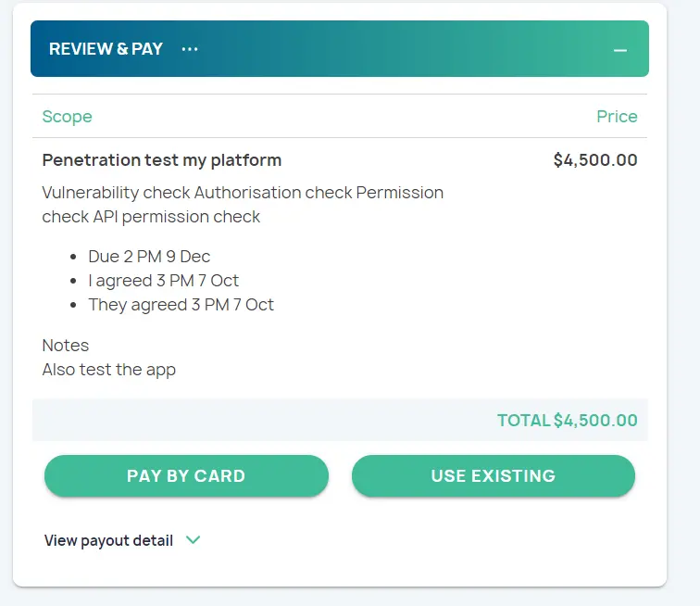This screenshot has height=606, width=700.
Task: Choose the USE EXISTING payment button
Action: (x=493, y=476)
